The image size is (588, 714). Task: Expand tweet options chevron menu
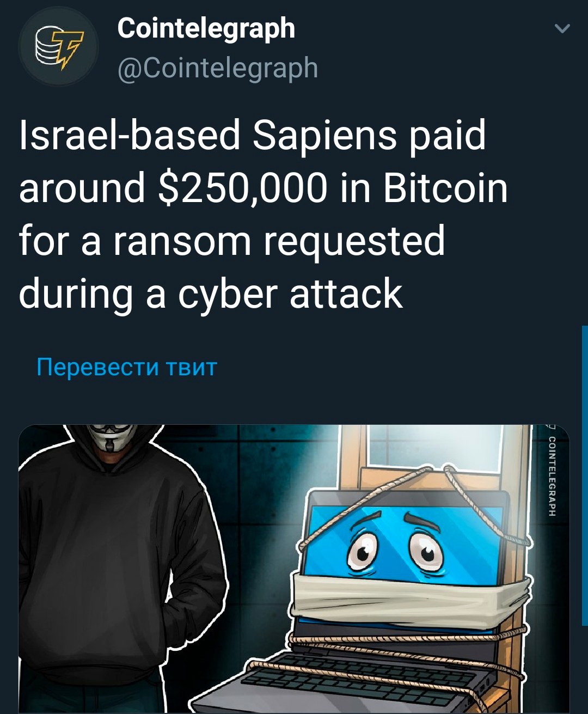point(562,28)
